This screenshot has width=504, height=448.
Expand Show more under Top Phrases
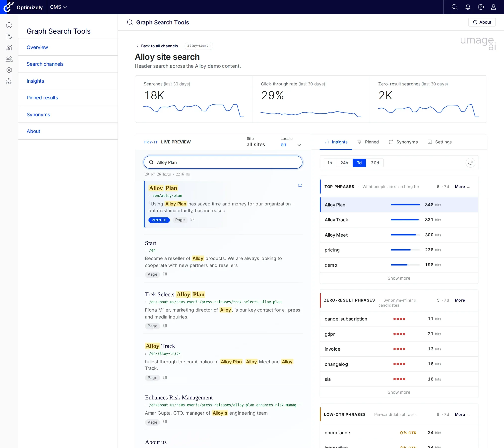[399, 278]
